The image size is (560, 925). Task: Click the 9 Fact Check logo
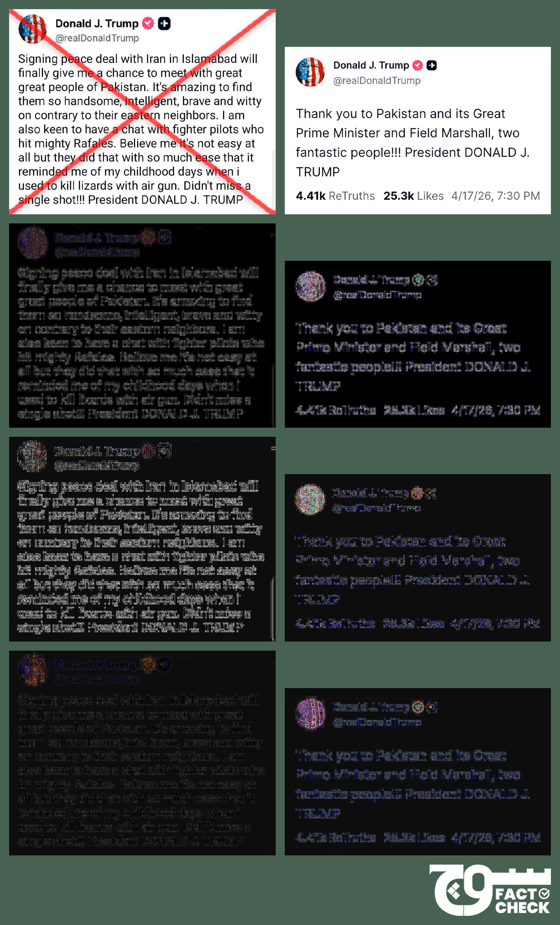(489, 890)
